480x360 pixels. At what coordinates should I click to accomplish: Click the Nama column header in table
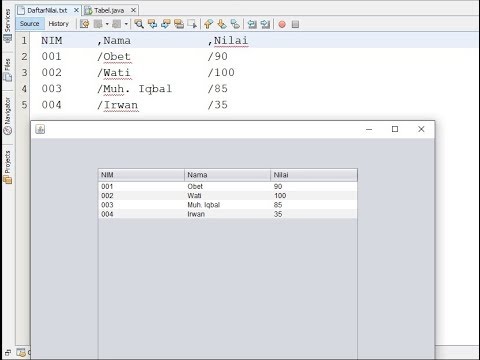tap(227, 175)
